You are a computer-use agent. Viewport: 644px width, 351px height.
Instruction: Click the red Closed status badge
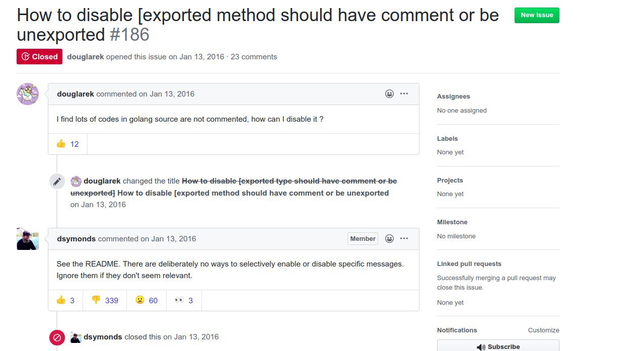tap(39, 57)
